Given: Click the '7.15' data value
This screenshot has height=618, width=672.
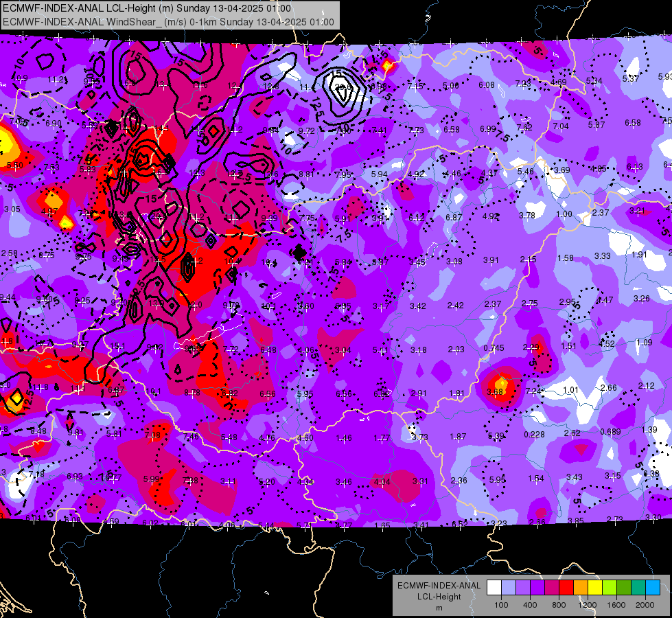Looking at the screenshot, I should point(415,87).
